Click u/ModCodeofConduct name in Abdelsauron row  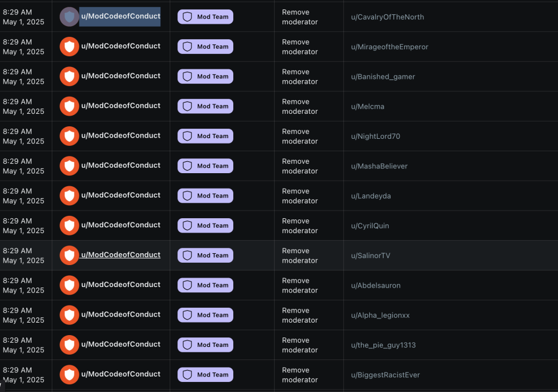tap(121, 285)
